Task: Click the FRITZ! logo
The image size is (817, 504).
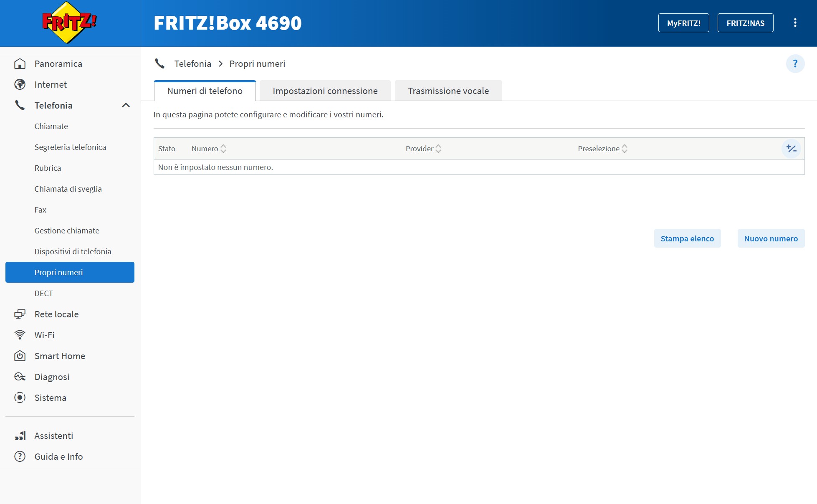Action: 69,23
